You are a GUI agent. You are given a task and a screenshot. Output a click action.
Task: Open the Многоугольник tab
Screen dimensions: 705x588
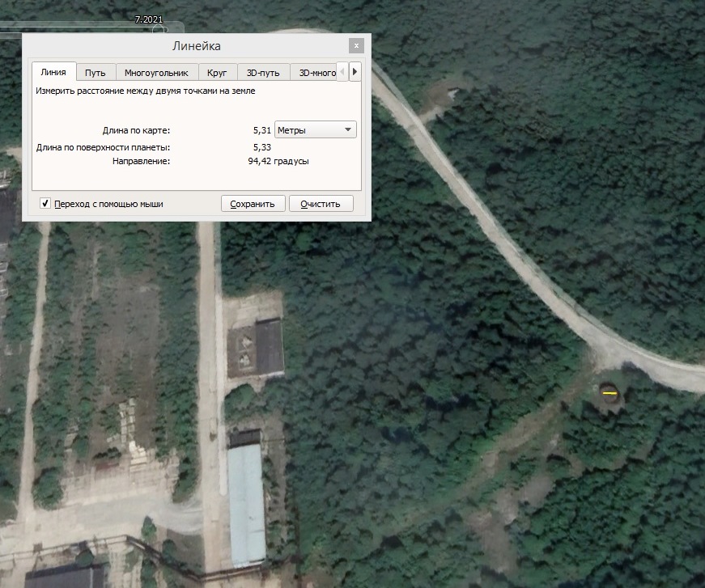pos(156,73)
